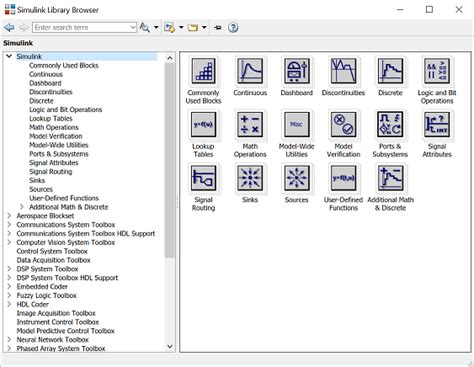Screen dimensions: 474x367
Task: Select Model Verification in the tree
Action: 56,136
